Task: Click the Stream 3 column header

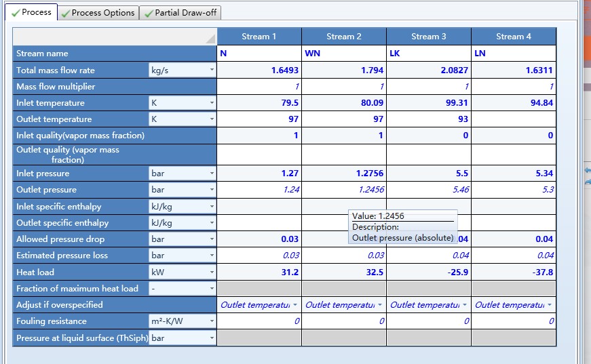Action: [x=428, y=37]
